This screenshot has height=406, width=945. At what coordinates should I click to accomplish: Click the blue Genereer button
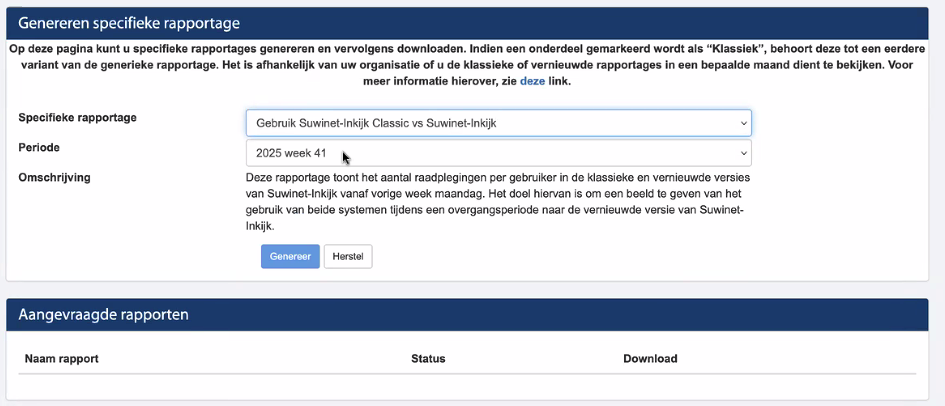[290, 256]
